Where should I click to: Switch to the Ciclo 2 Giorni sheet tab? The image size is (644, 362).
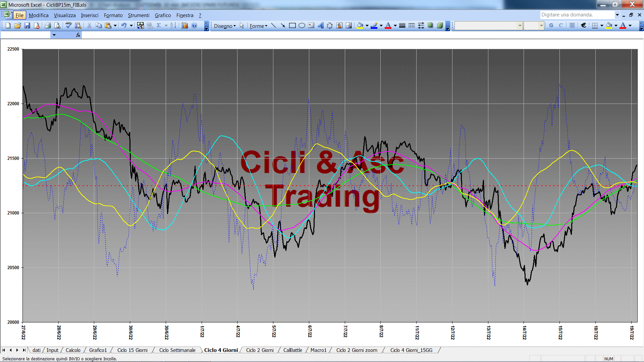click(x=260, y=350)
